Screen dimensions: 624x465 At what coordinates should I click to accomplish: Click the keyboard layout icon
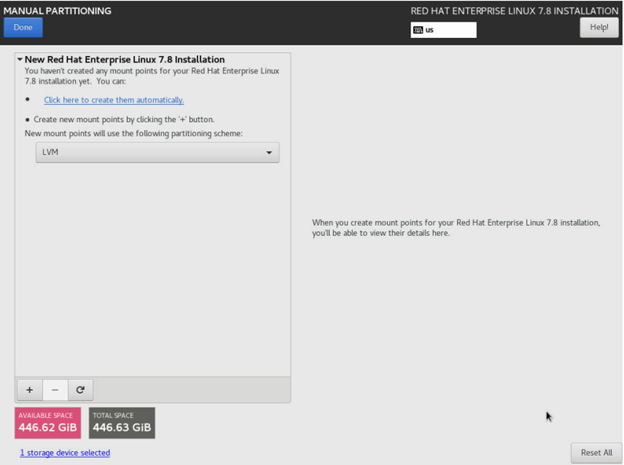pyautogui.click(x=418, y=30)
